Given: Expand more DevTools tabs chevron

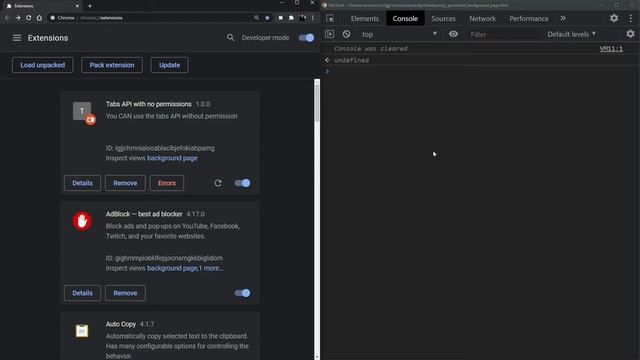Looking at the screenshot, I should point(563,18).
